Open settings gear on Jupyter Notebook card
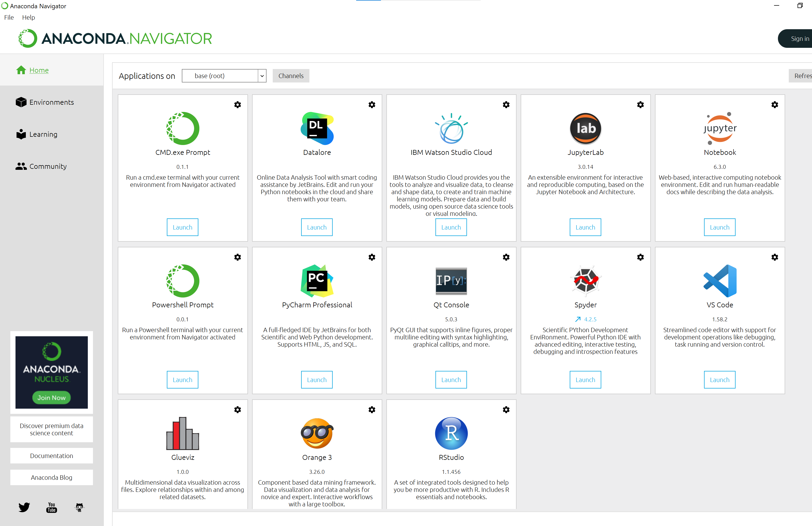Viewport: 812px width, 526px height. pyautogui.click(x=775, y=104)
